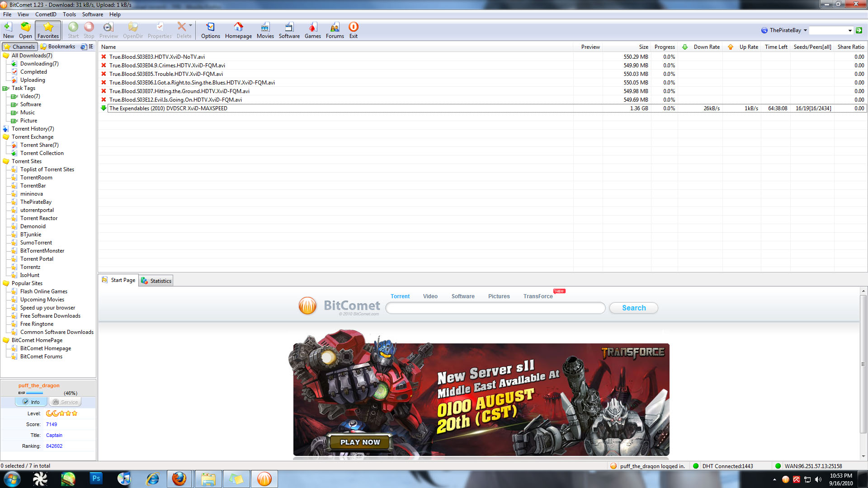Collapse the Task Tags tree node
This screenshot has width=868, height=488.
(6, 88)
